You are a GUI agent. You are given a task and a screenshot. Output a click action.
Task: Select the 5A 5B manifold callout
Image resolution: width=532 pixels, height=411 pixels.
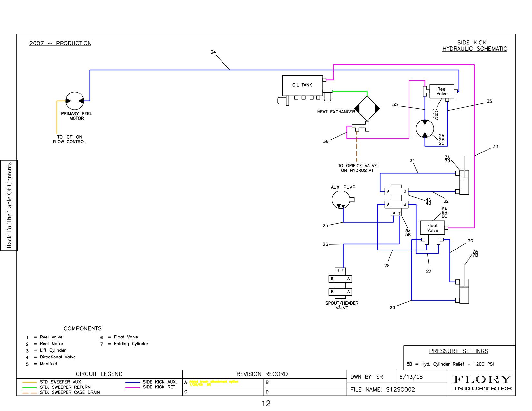[x=408, y=233]
